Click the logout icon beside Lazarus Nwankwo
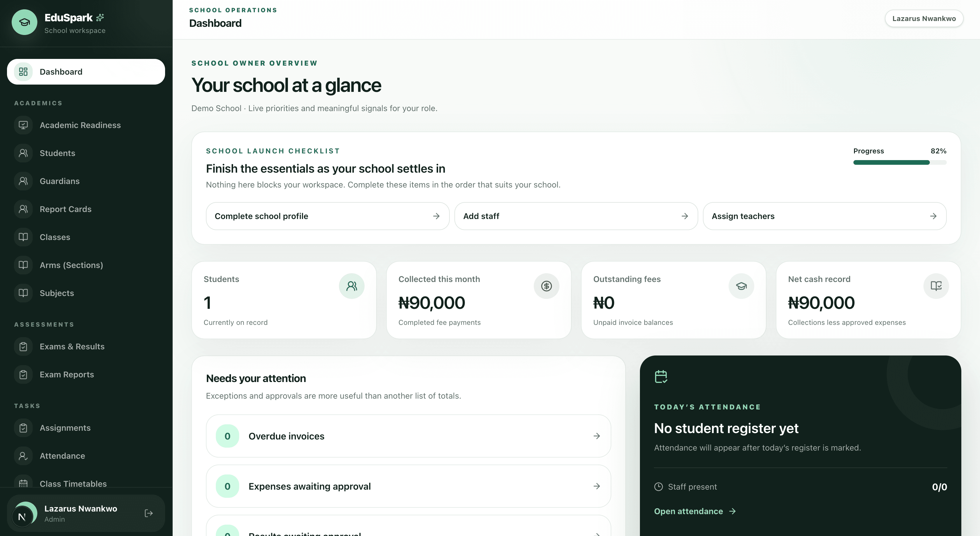 [x=149, y=513]
